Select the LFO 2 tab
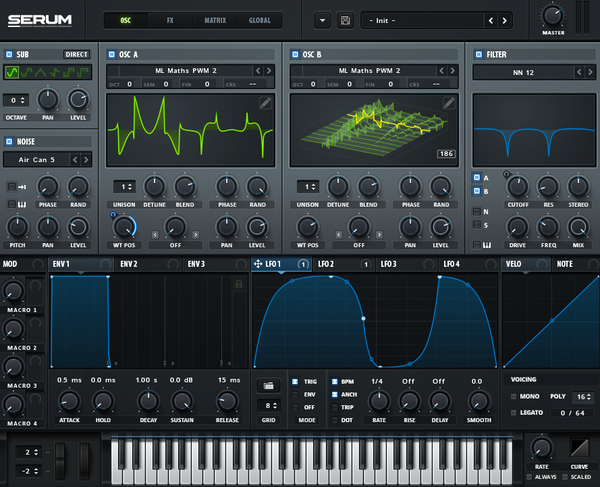Image resolution: width=600 pixels, height=487 pixels. coord(326,264)
